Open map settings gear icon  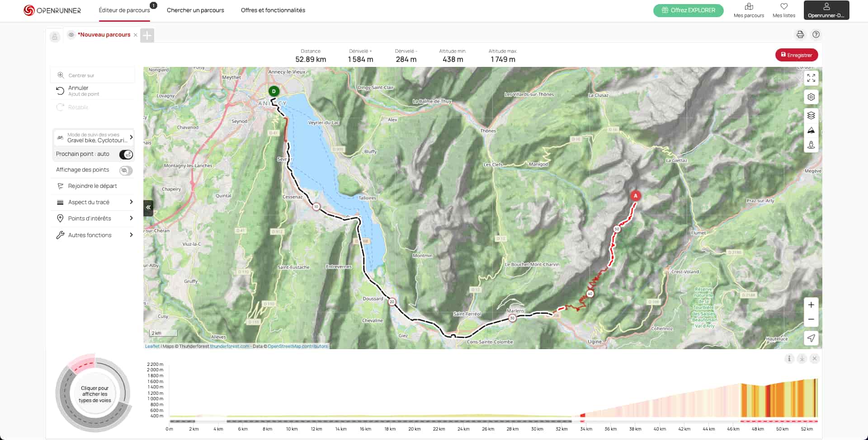coord(811,97)
